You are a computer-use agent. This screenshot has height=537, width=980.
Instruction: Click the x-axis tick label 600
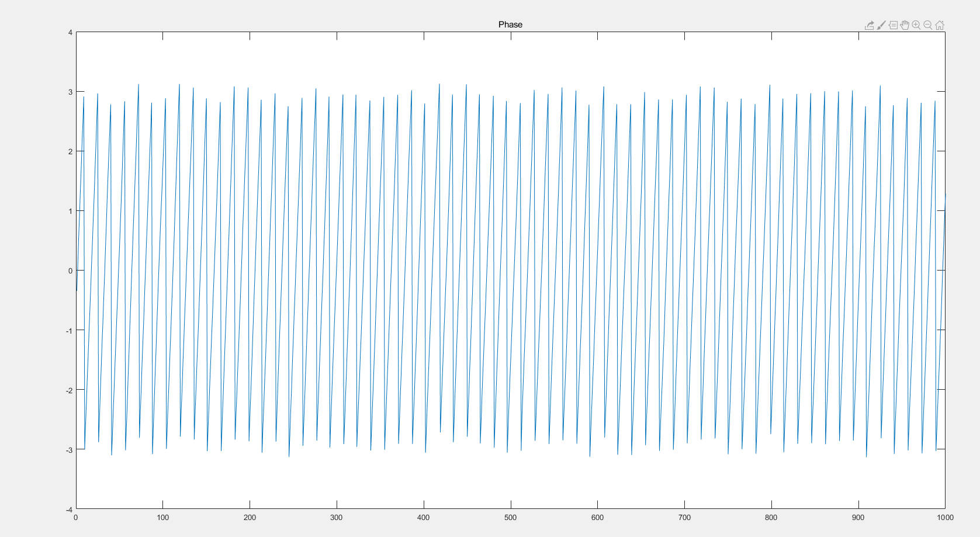point(597,517)
